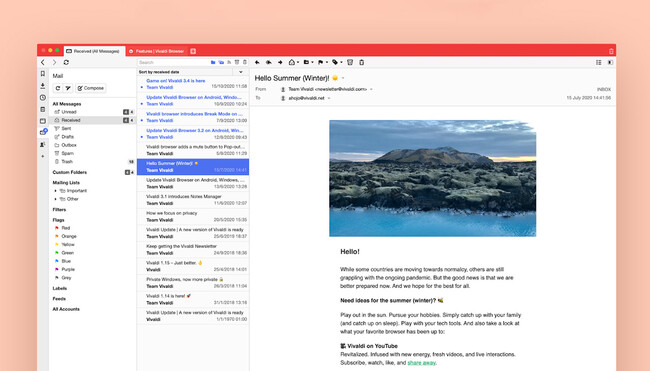This screenshot has height=371, width=650.
Task: Open 'How we focus on privacy' message
Action: 193,216
